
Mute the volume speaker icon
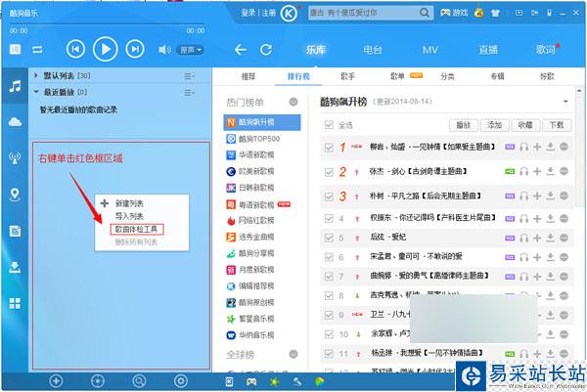pos(164,50)
